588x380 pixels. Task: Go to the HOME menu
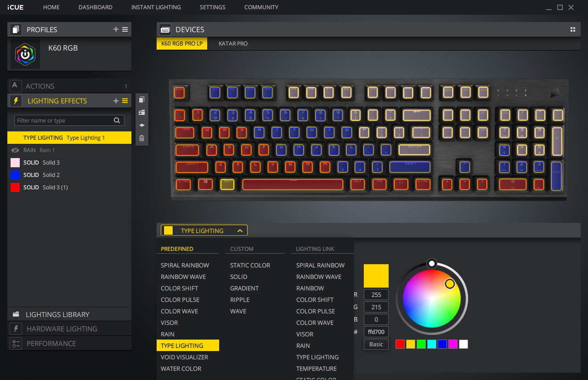(51, 7)
